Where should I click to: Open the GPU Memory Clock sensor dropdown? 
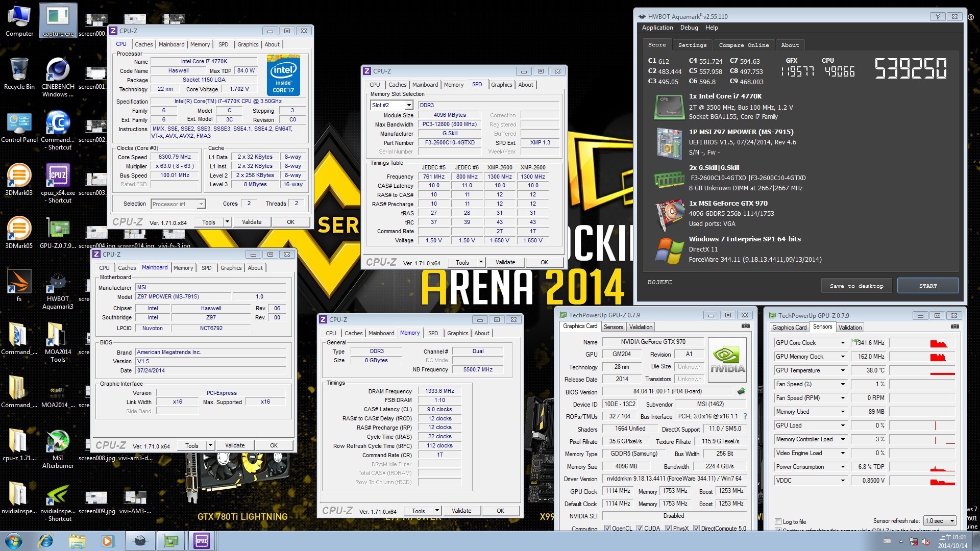[x=843, y=357]
